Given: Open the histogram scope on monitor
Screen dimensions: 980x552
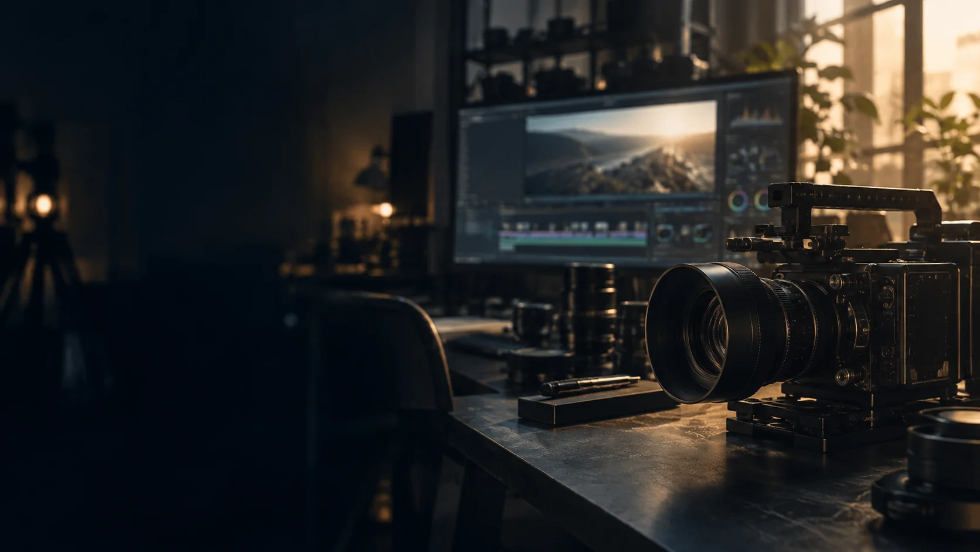Looking at the screenshot, I should coord(756,117).
